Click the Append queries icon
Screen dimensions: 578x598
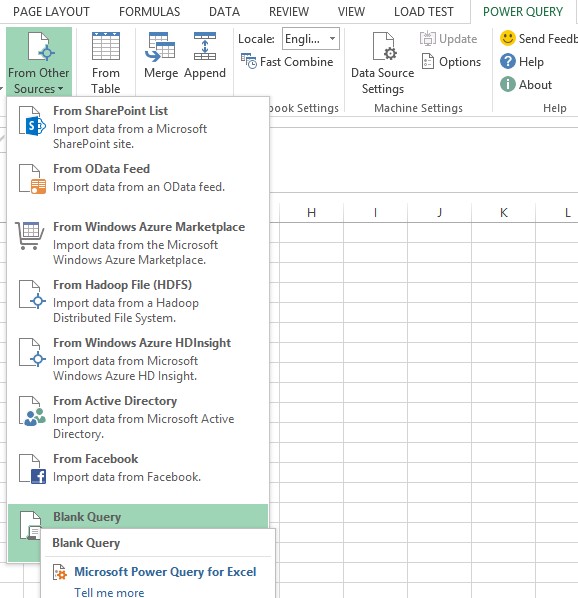click(205, 47)
